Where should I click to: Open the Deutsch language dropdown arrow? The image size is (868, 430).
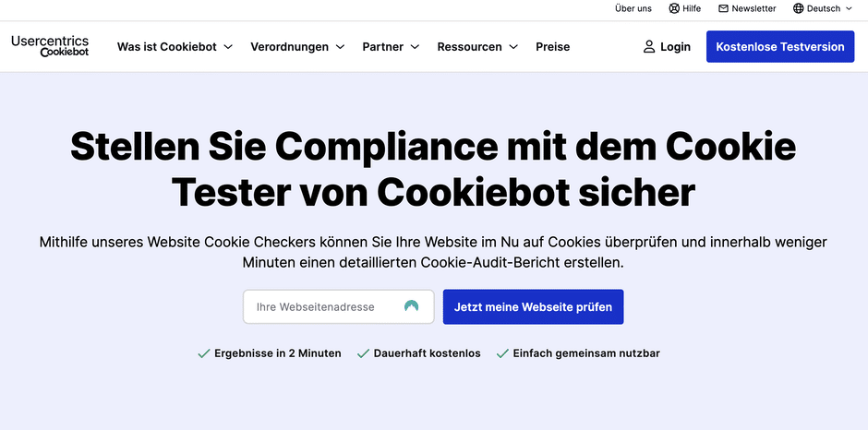point(850,8)
